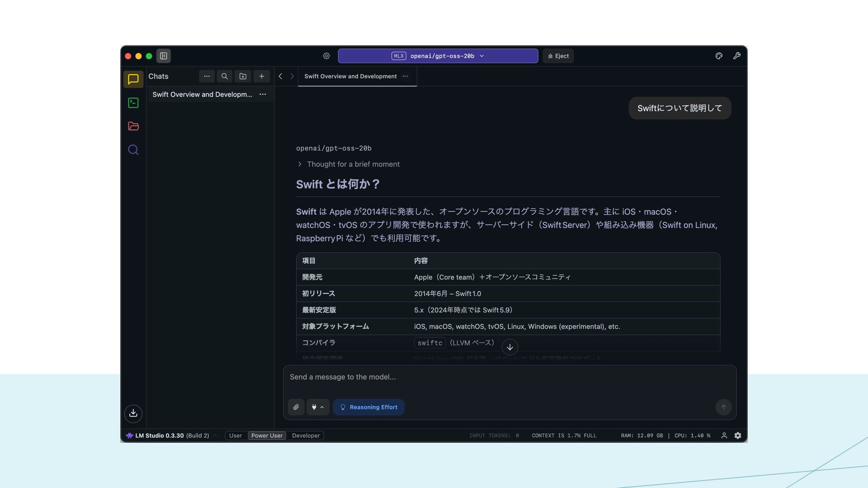Click the Reasoning Effort button
Image resolution: width=868 pixels, height=488 pixels.
[368, 407]
